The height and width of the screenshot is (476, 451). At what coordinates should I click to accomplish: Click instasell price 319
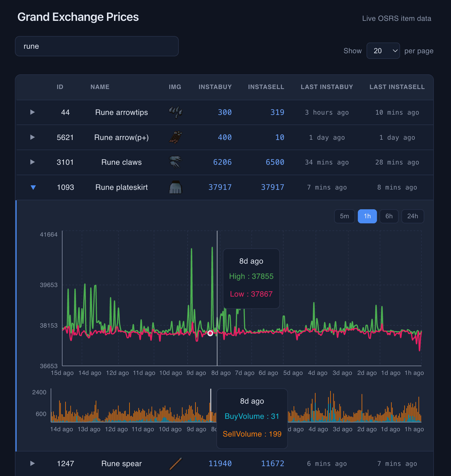coord(277,112)
